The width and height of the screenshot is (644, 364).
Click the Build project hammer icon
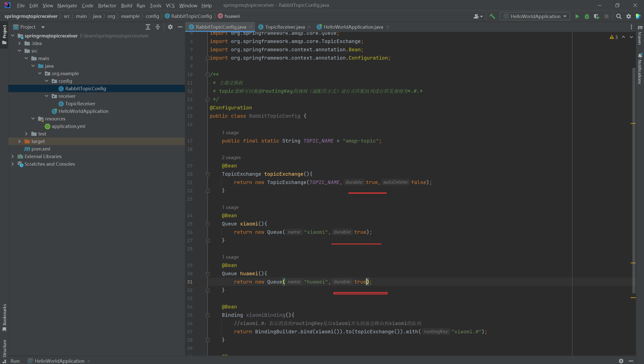(x=492, y=16)
